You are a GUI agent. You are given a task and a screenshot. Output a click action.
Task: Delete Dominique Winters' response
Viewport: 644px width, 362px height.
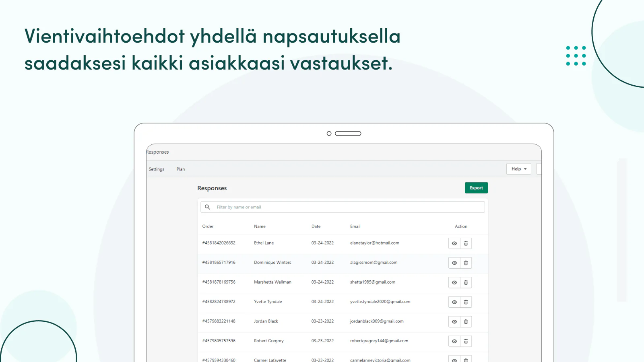pos(466,263)
